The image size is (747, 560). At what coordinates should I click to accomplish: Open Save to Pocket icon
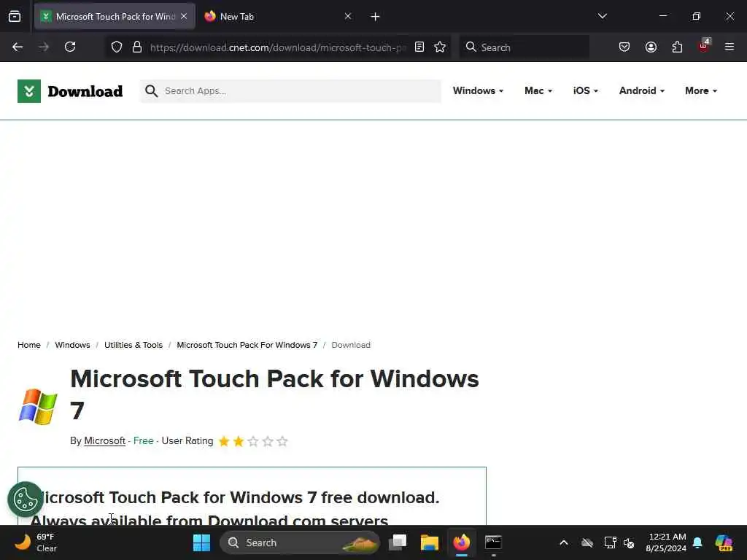click(624, 47)
